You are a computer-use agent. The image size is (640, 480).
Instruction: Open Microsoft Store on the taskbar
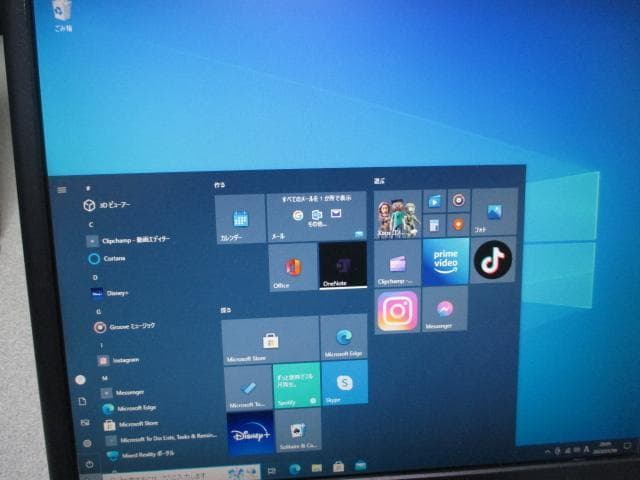[x=338, y=467]
